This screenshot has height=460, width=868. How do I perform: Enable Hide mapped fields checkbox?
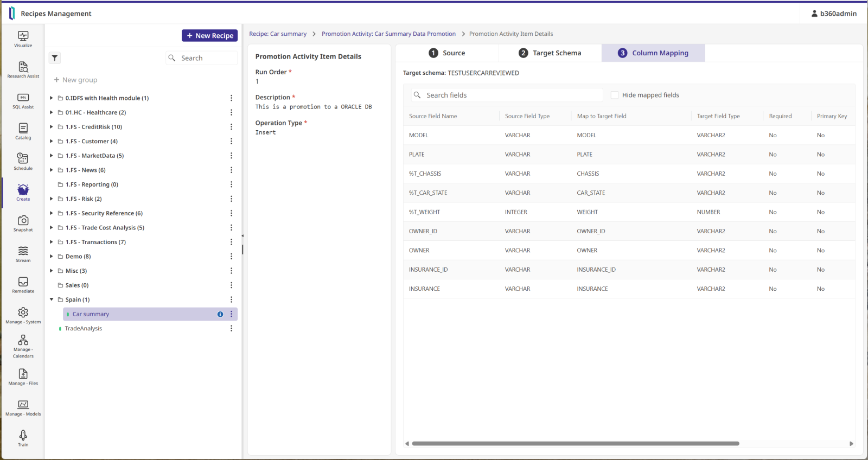[615, 95]
